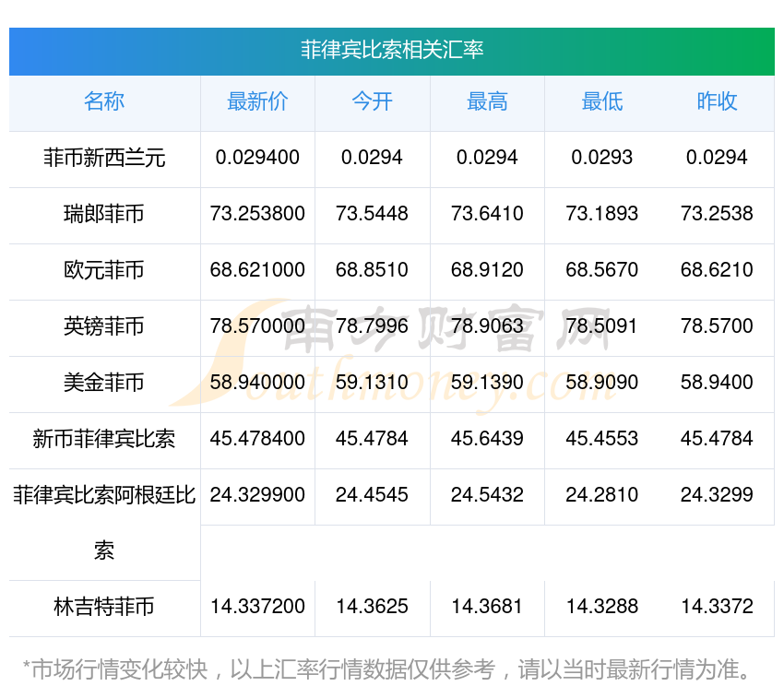Select the 68.9120 highest price cell
This screenshot has width=784, height=698.
click(487, 270)
